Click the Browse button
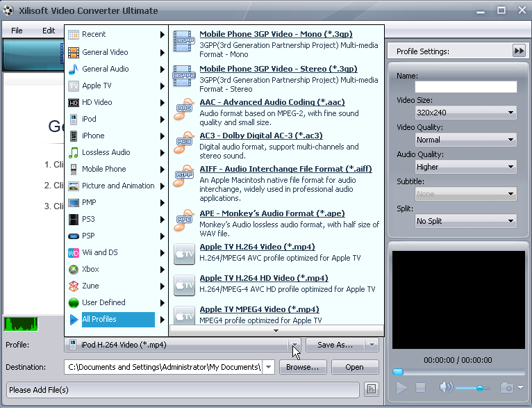Image resolution: width=532 pixels, height=408 pixels. point(302,367)
